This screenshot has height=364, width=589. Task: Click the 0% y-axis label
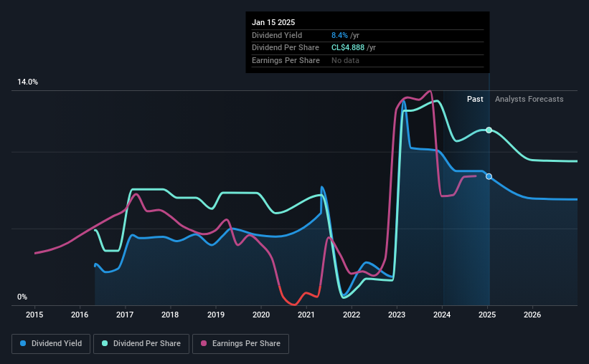(x=22, y=297)
